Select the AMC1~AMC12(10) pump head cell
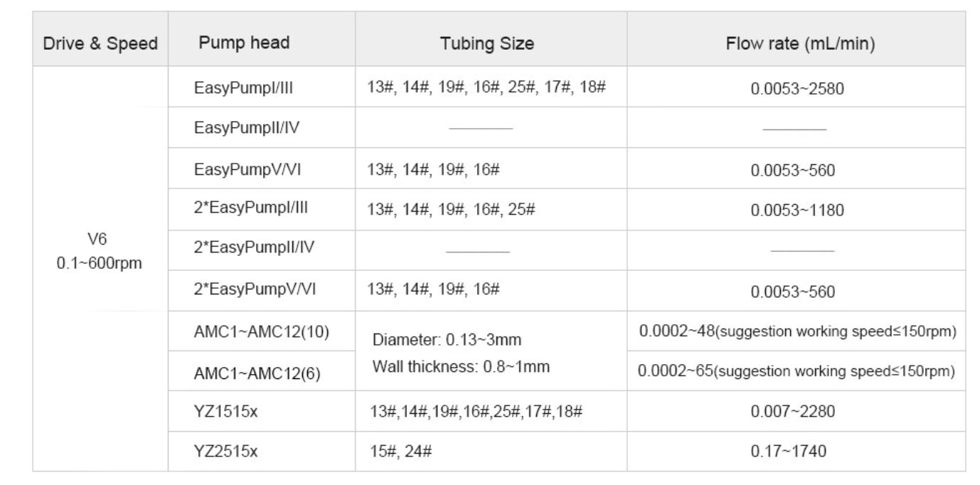This screenshot has height=485, width=980. 262,331
